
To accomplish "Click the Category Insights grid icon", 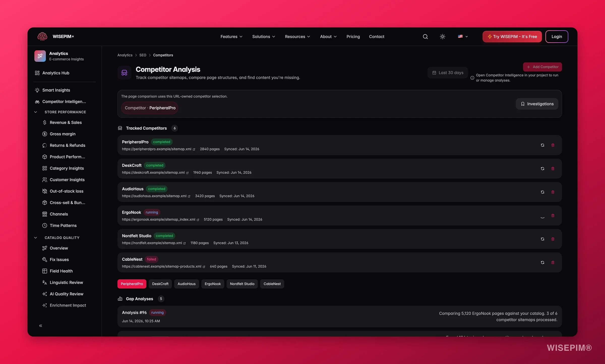I will [45, 168].
